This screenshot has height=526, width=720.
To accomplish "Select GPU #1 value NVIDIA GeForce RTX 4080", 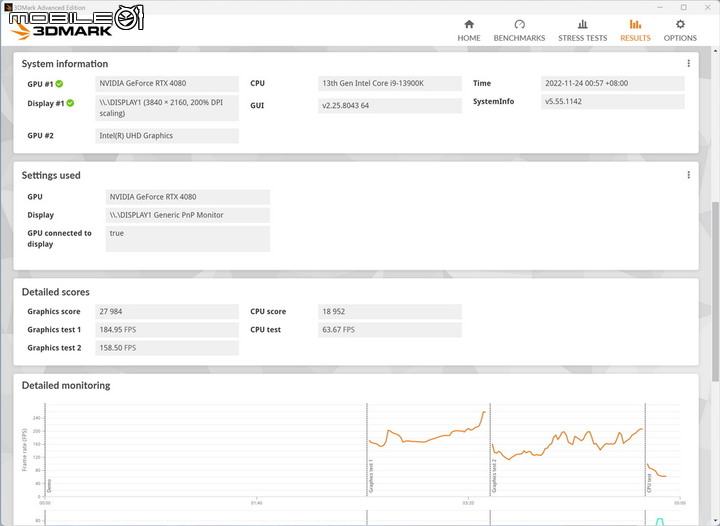I will (x=167, y=84).
